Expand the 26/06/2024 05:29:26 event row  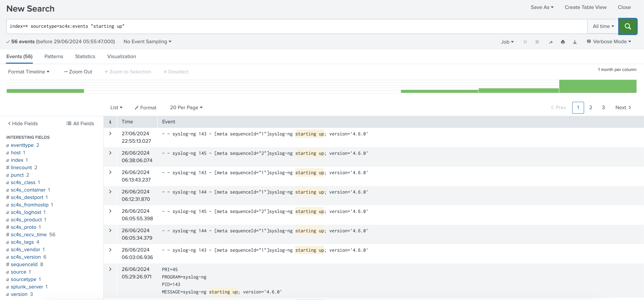click(x=110, y=269)
